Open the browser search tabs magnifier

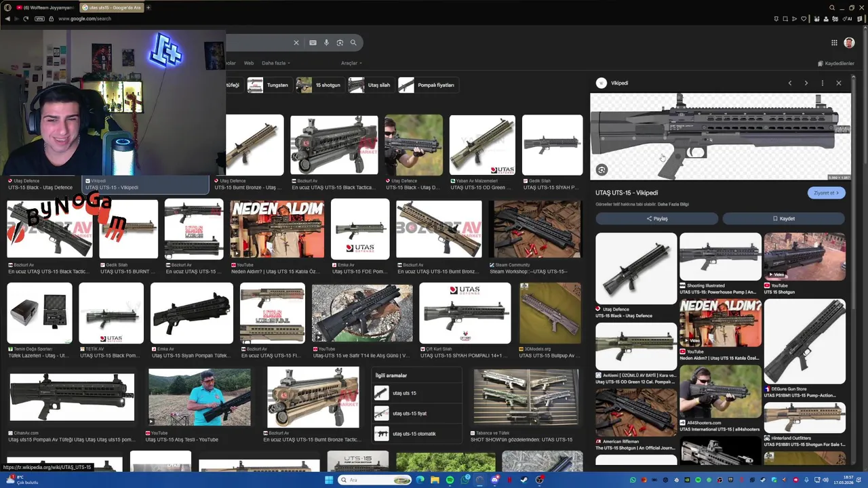(x=832, y=7)
